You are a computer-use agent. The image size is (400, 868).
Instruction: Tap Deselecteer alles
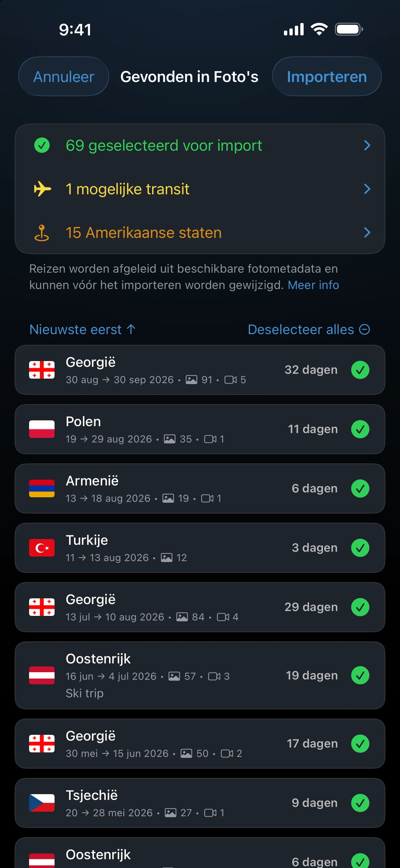coord(309,329)
